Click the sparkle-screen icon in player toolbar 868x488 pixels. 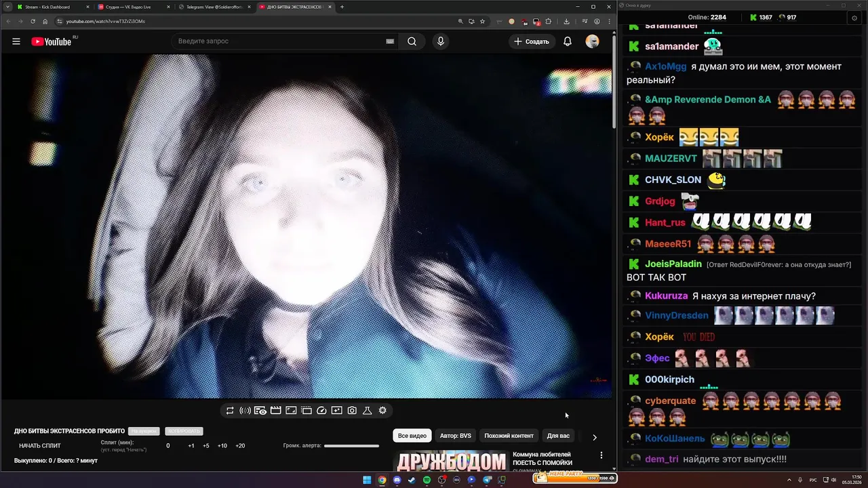(337, 411)
